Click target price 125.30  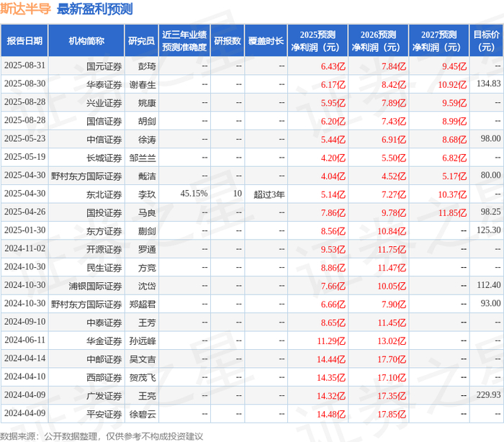point(489,230)
